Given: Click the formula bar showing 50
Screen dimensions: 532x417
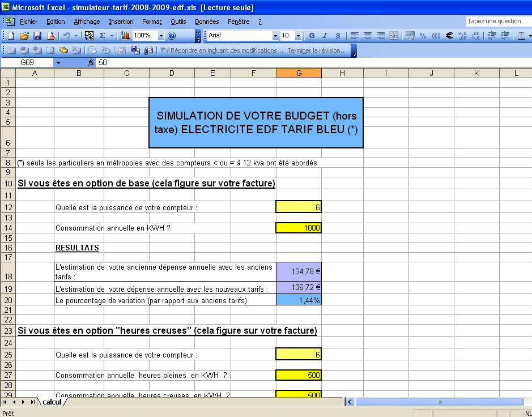Looking at the screenshot, I should point(314,62).
